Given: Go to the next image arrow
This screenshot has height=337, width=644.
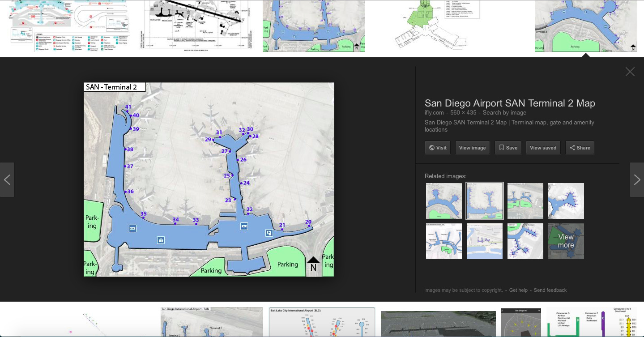Looking at the screenshot, I should coord(637,180).
